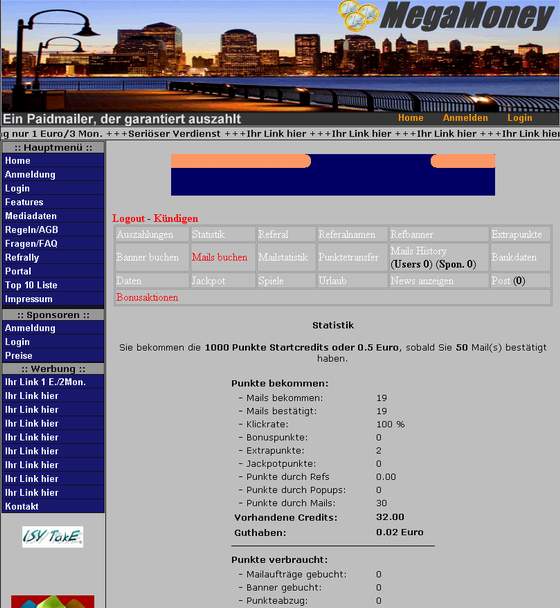The image size is (560, 608).
Task: Open Urlaub in the member menu
Action: pos(332,281)
